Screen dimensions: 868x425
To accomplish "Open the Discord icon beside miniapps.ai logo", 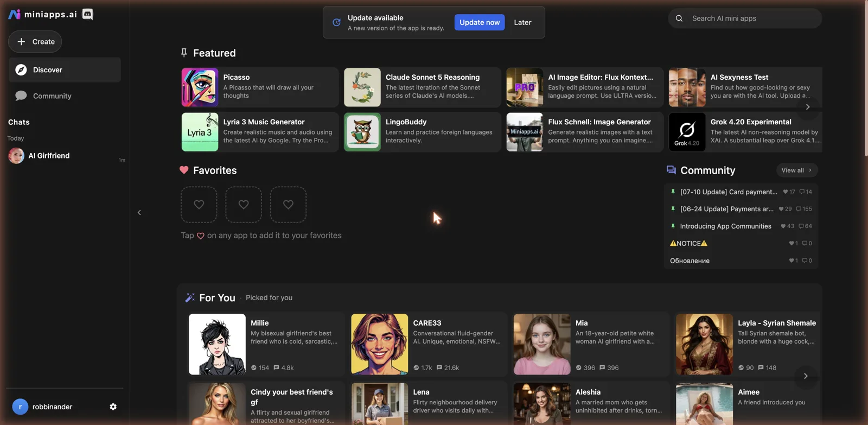I will click(x=87, y=14).
